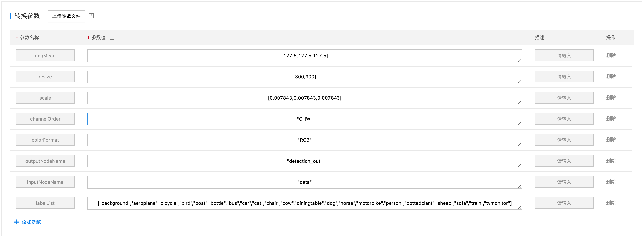The image size is (644, 238).
Task: Click the description field for channelOrder
Action: (x=564, y=119)
